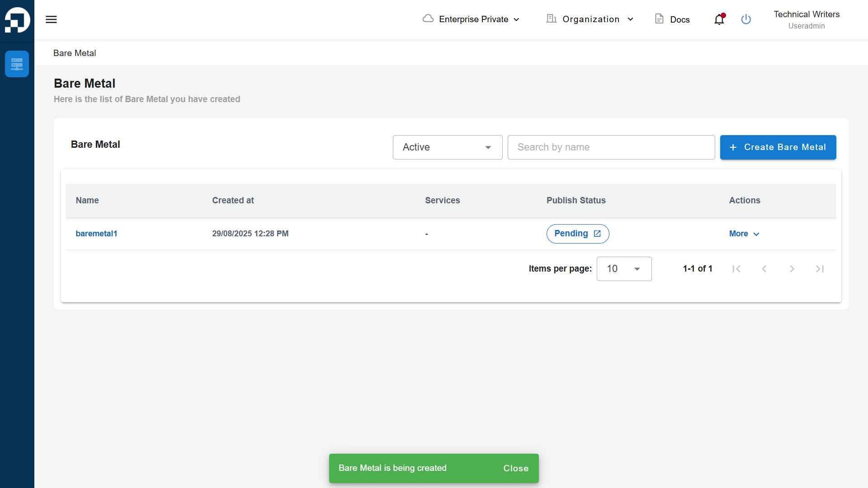
Task: Expand the More actions menu
Action: [744, 234]
